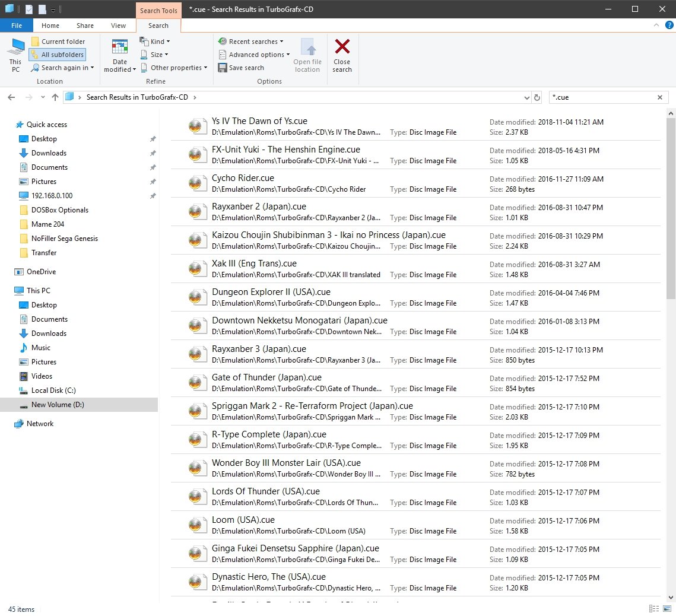Open the recent locations dropdown arrow

pyautogui.click(x=43, y=97)
